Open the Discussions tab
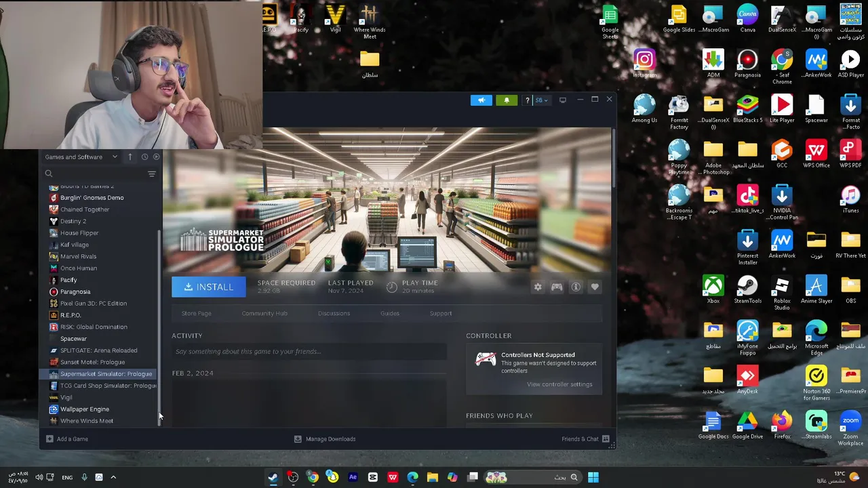Image resolution: width=868 pixels, height=488 pixels. point(334,313)
